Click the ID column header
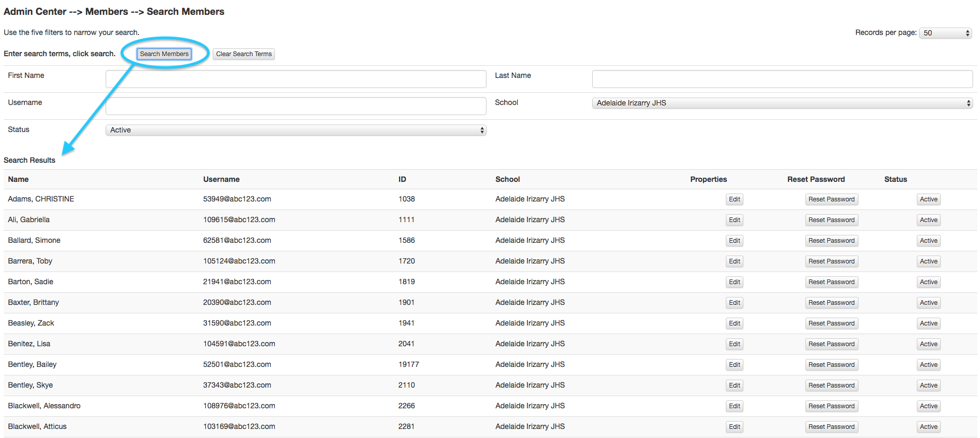This screenshot has height=438, width=980. tap(402, 179)
